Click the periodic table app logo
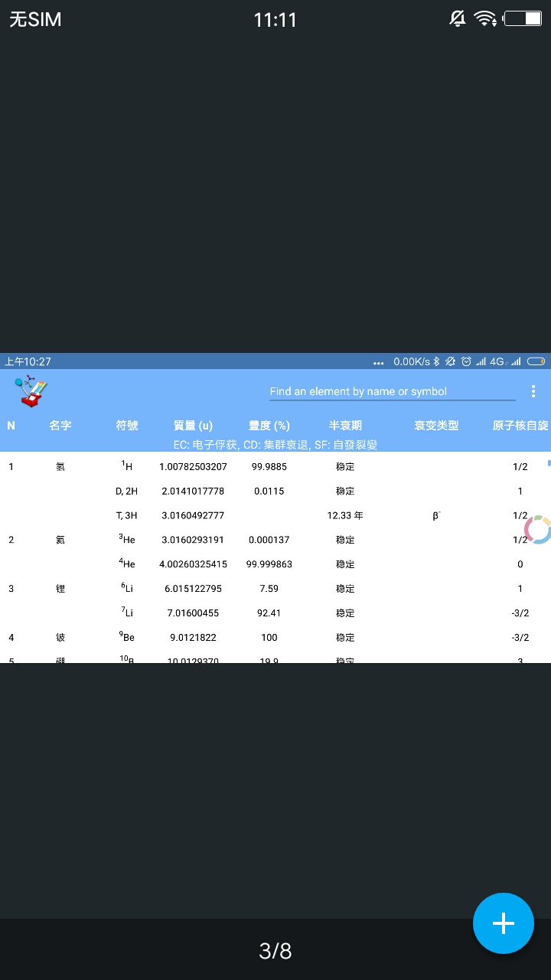Screen dimensions: 551x980 click(x=31, y=391)
